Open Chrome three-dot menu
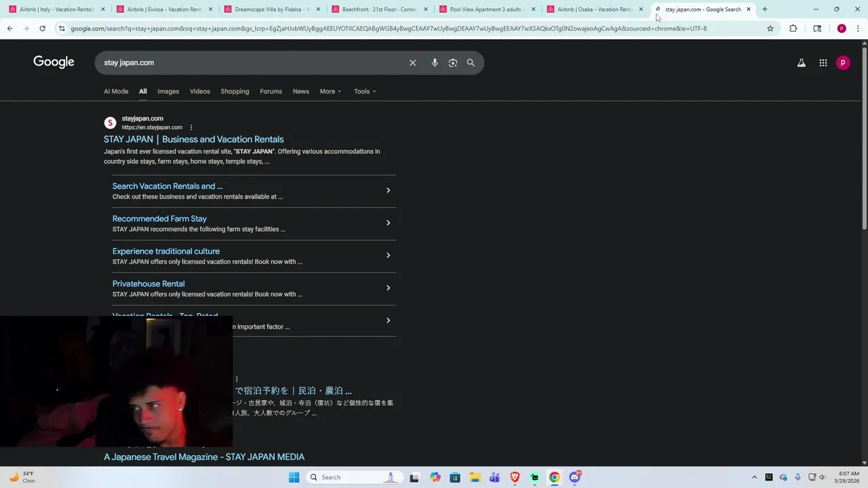The height and width of the screenshot is (488, 868). [x=858, y=28]
